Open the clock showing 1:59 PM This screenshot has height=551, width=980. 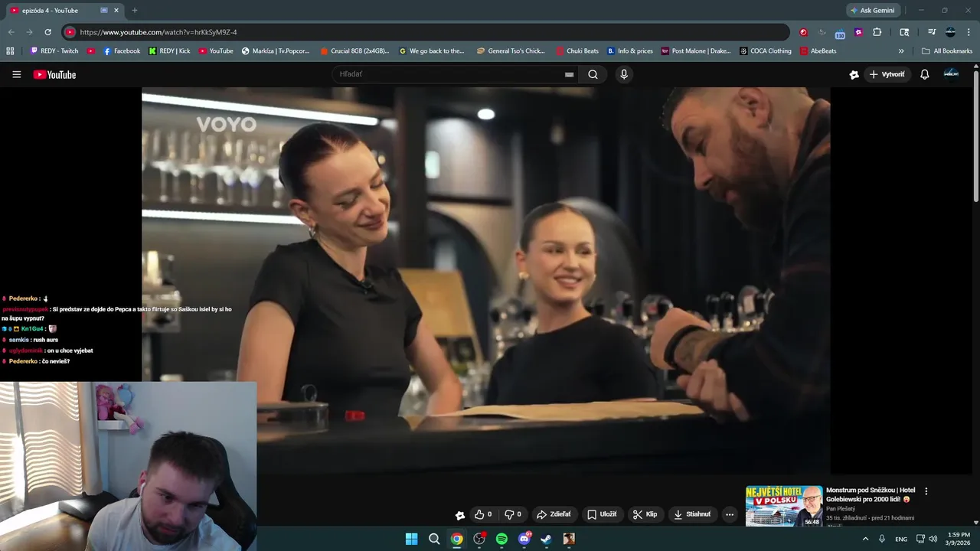click(959, 539)
